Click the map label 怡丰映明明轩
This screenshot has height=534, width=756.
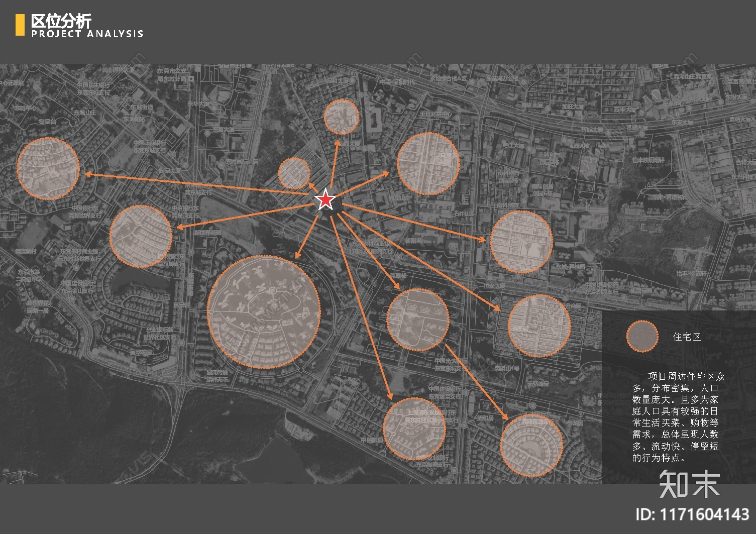(x=648, y=160)
